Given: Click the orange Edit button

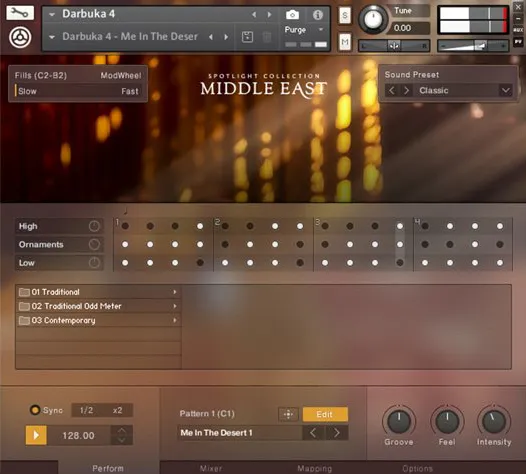Looking at the screenshot, I should click(x=325, y=414).
